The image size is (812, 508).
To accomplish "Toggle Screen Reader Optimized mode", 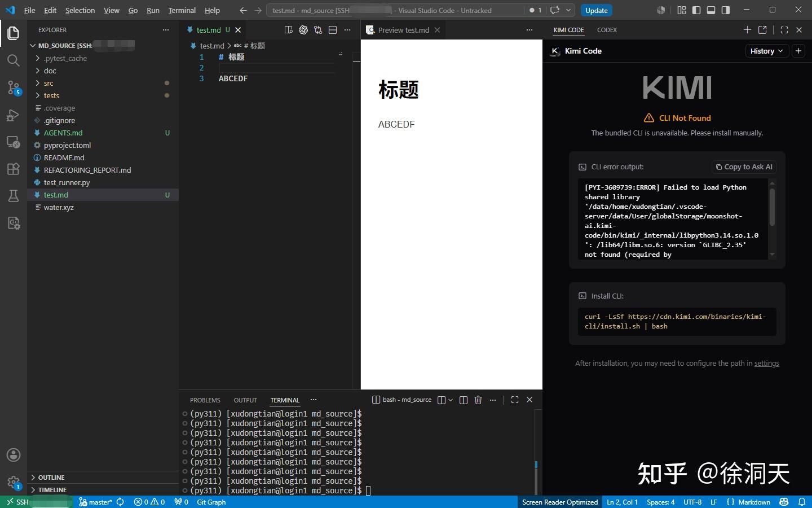I will coord(560,502).
